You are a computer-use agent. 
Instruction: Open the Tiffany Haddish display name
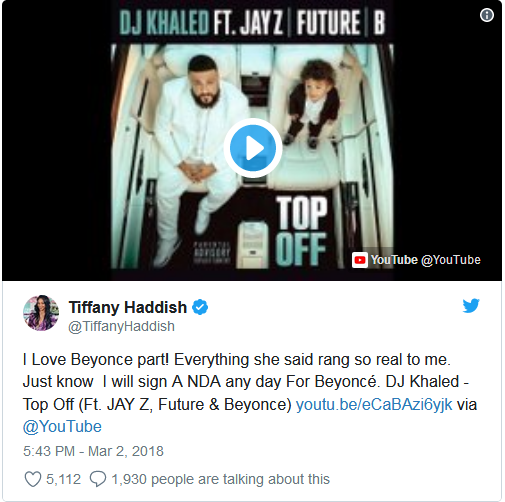point(127,307)
